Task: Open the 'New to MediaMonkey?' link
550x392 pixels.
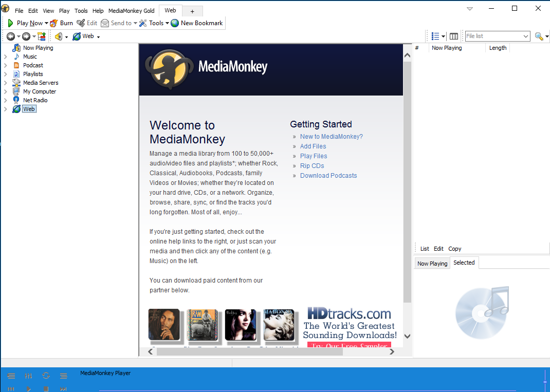Action: pos(332,136)
